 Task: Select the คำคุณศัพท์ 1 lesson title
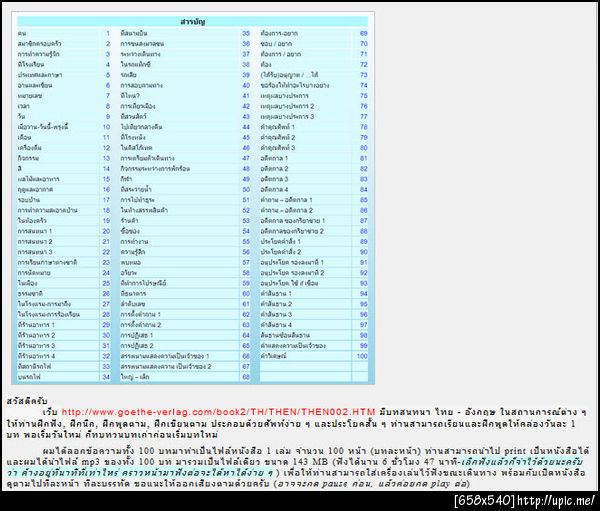278,127
